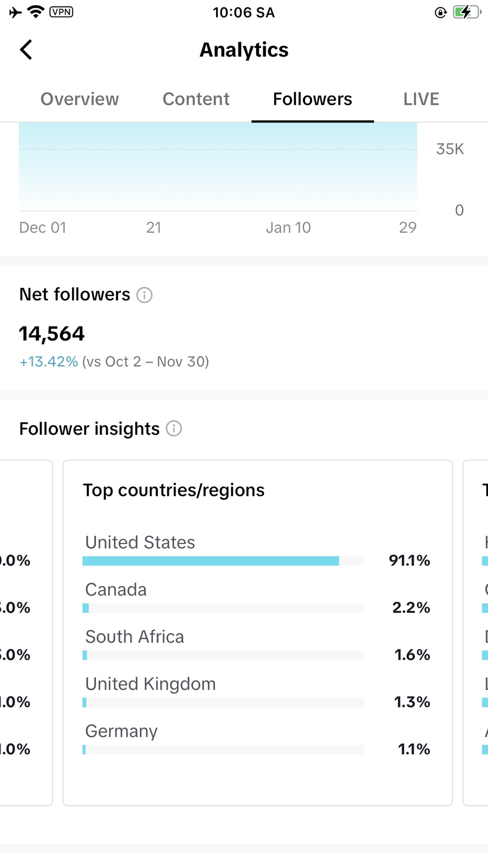The image size is (488, 868).
Task: Tap the +13.42% growth text
Action: (49, 362)
